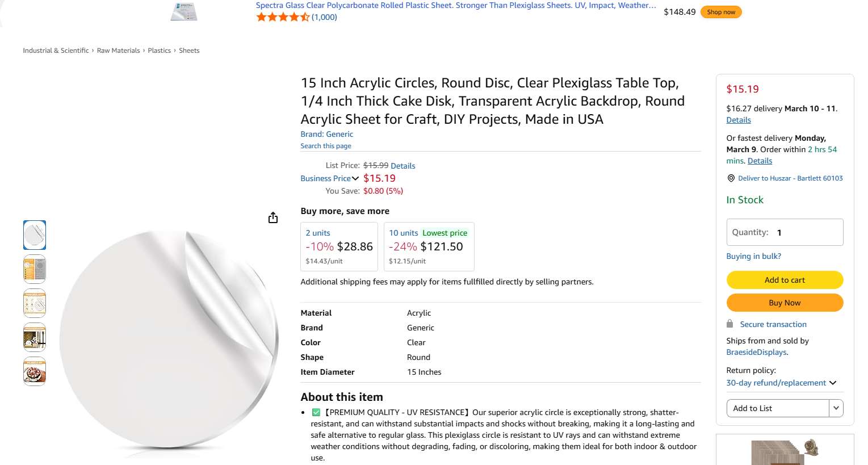This screenshot has height=465, width=868.
Task: Expand the 30-day refund/replacement return policy
Action: point(781,383)
